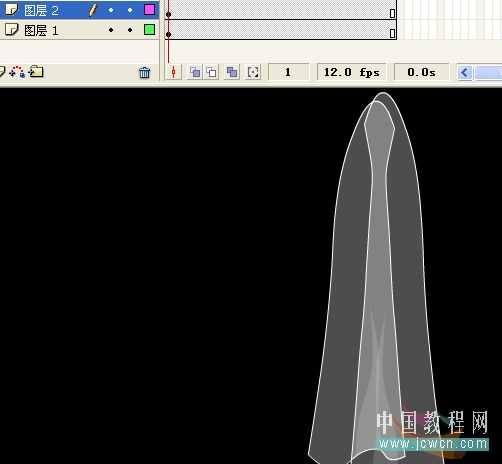
Task: Select layer 图层 2 in the timeline
Action: pos(79,10)
